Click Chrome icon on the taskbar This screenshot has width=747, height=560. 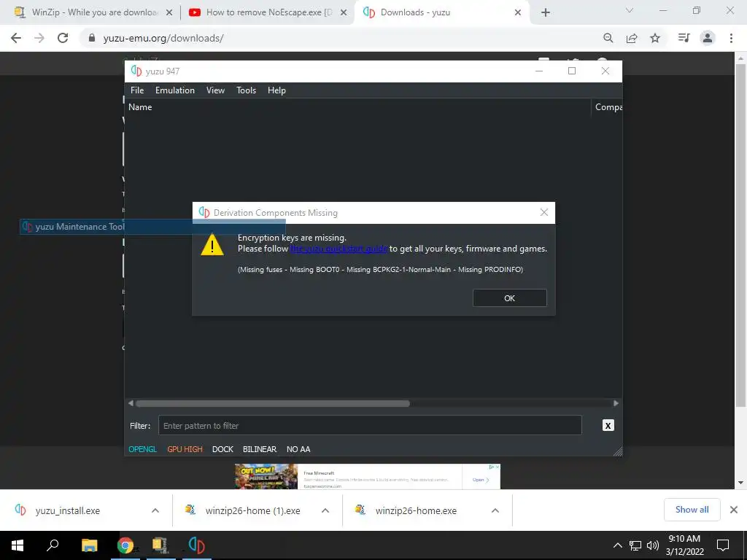tap(125, 545)
